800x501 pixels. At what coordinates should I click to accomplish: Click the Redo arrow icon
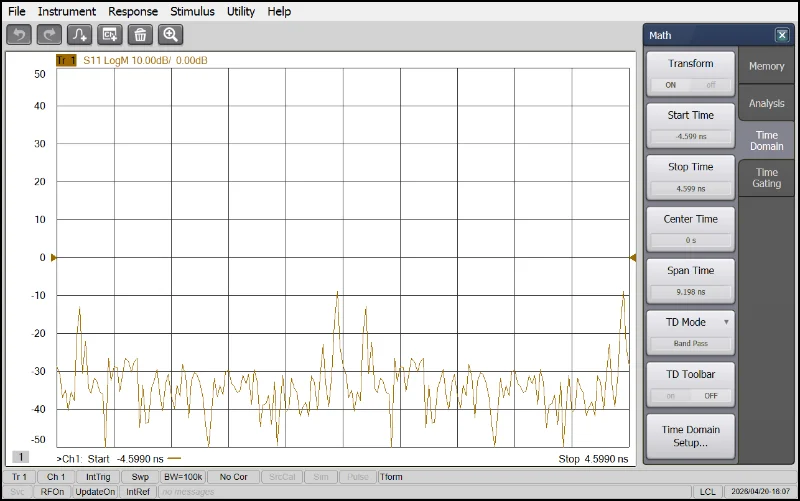coord(49,35)
